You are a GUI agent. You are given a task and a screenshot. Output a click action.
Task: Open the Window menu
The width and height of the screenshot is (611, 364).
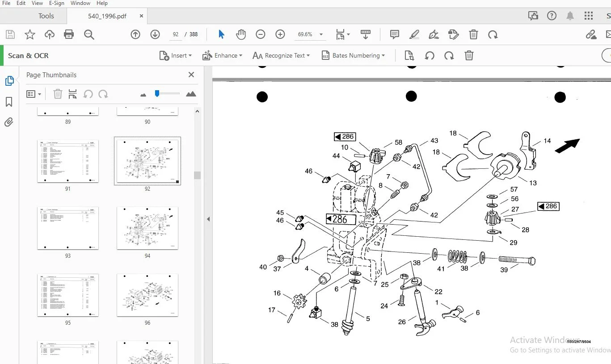click(x=80, y=3)
